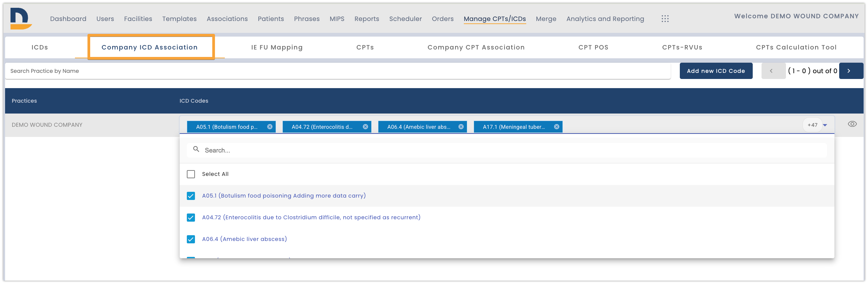This screenshot has height=284, width=868.
Task: Click A05.1 Botulism food poisoning option text
Action: 284,196
